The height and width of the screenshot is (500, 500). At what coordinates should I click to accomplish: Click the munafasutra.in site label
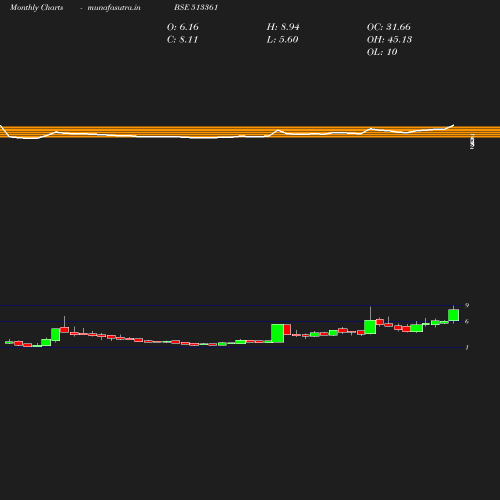[x=114, y=7]
